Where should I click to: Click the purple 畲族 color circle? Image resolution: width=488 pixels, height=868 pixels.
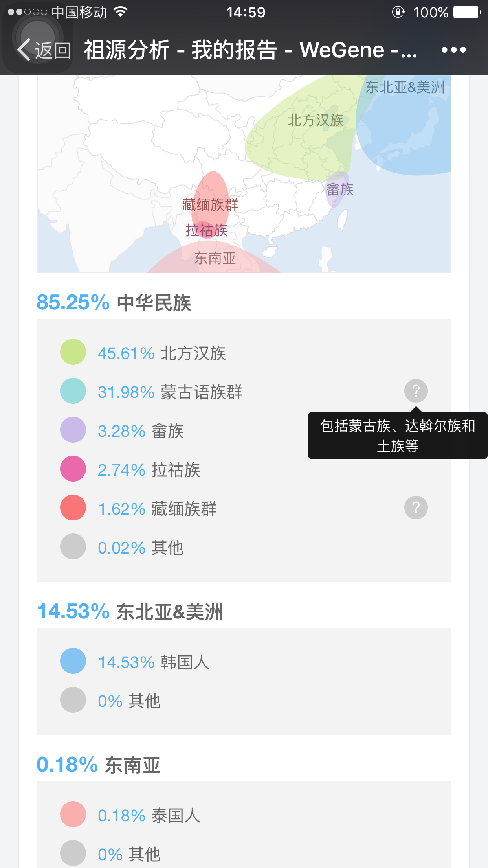point(73,430)
